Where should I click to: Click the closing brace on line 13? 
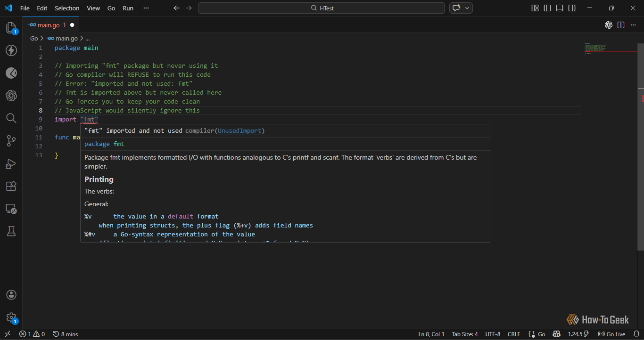coord(57,155)
